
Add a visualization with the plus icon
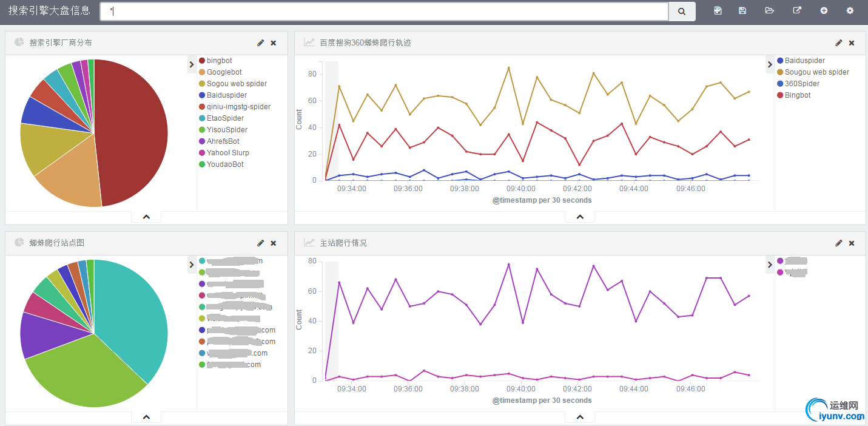pos(824,11)
